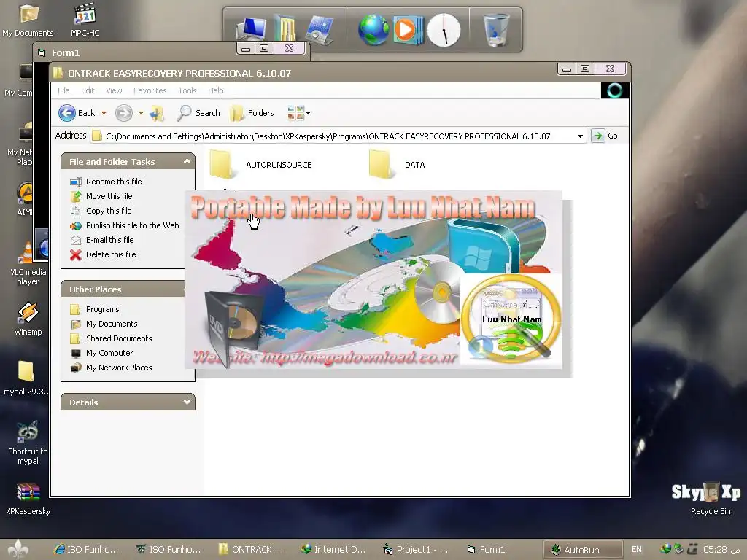The height and width of the screenshot is (560, 747).
Task: Open the Help menu
Action: click(215, 90)
